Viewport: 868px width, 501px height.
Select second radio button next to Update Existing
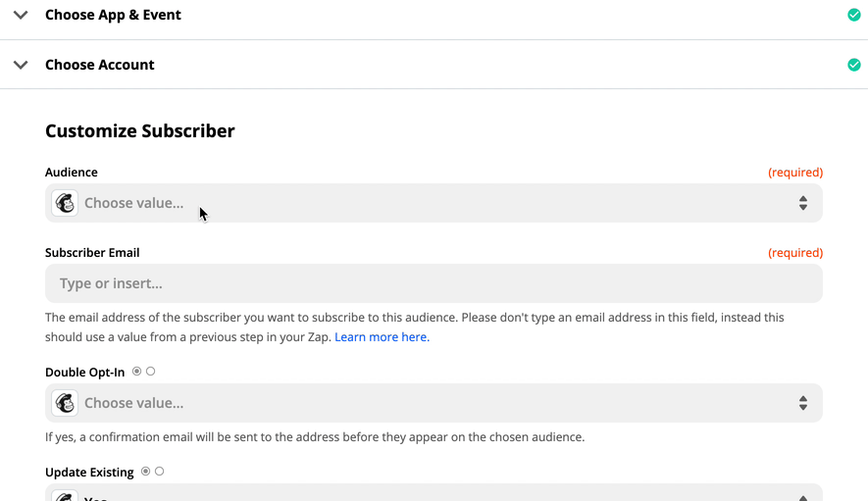[160, 472]
